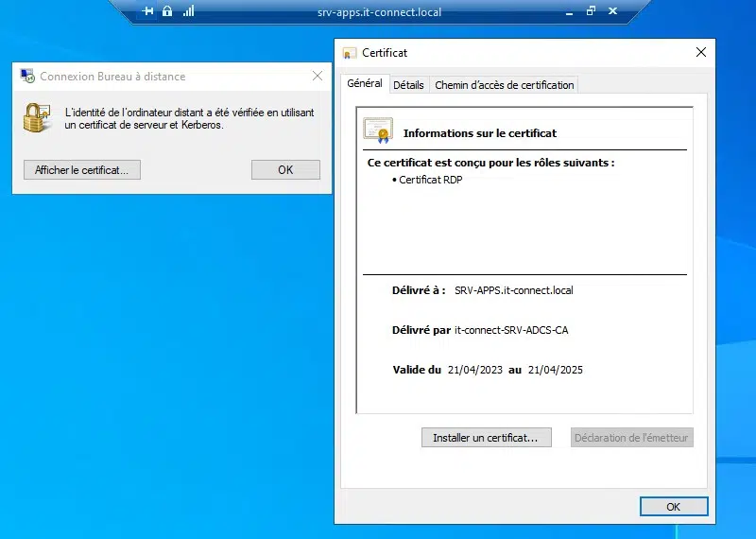The width and height of the screenshot is (756, 539).
Task: Select the Général tab
Action: 365,83
